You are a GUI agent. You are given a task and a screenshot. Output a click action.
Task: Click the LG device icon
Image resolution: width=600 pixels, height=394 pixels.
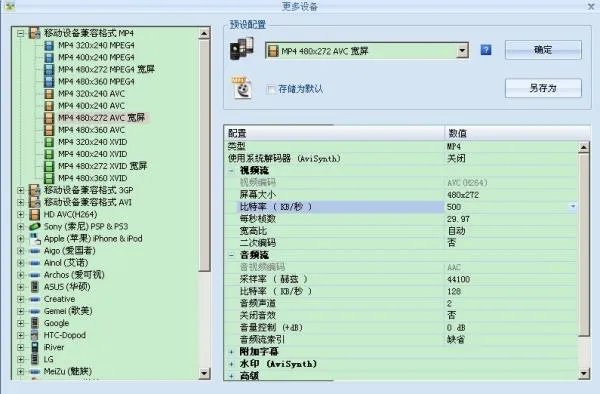(x=34, y=360)
